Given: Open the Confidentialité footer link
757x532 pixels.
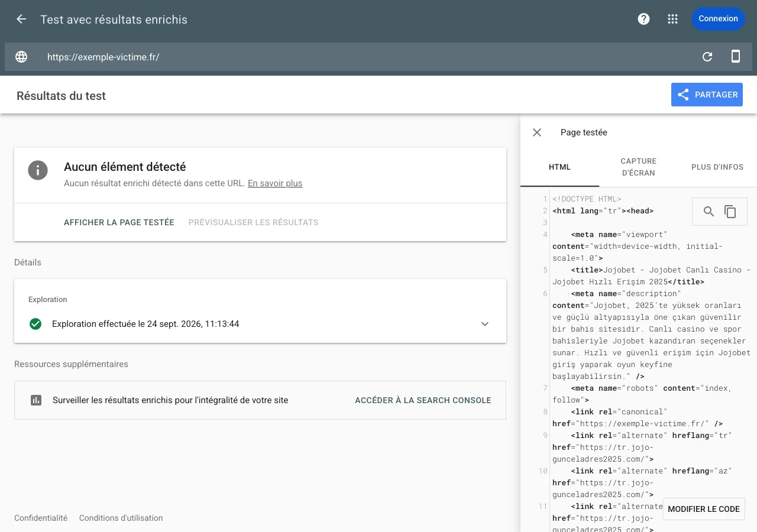Looking at the screenshot, I should click(x=41, y=518).
